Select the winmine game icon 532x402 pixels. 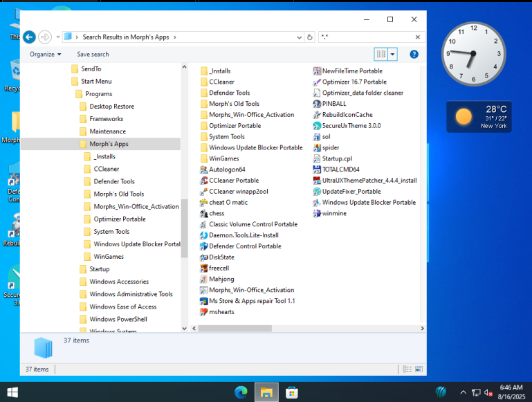(x=317, y=213)
